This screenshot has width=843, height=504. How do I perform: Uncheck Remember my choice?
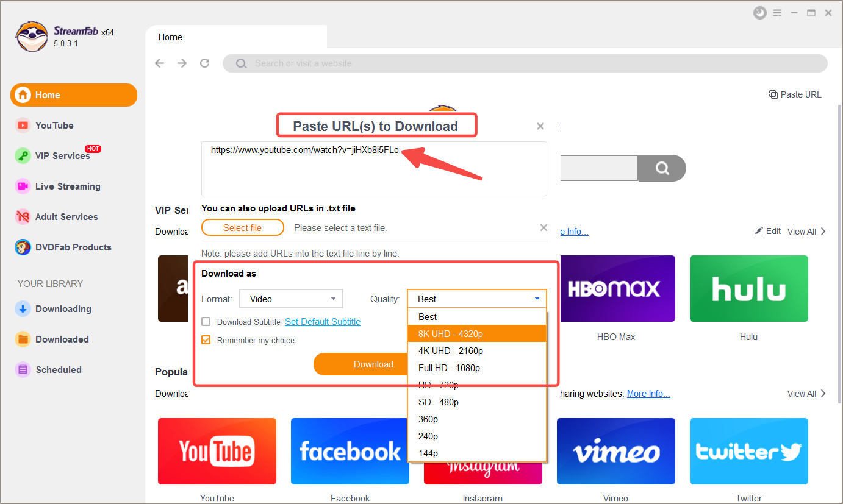coord(206,340)
